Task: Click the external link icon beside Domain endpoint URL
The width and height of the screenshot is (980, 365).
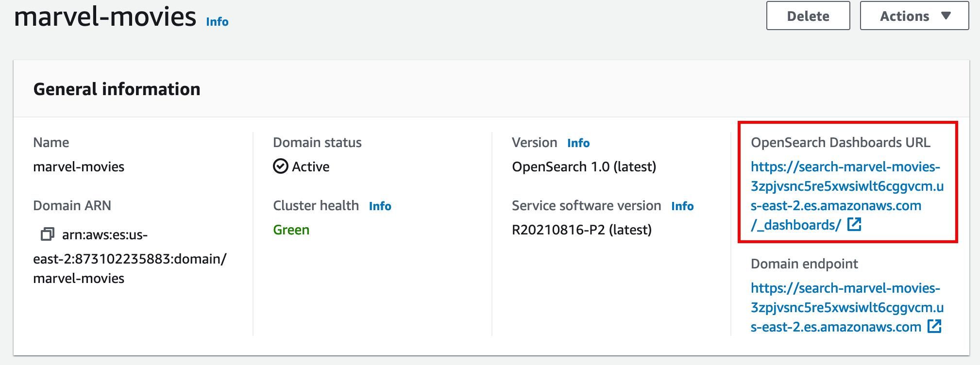Action: click(x=934, y=326)
